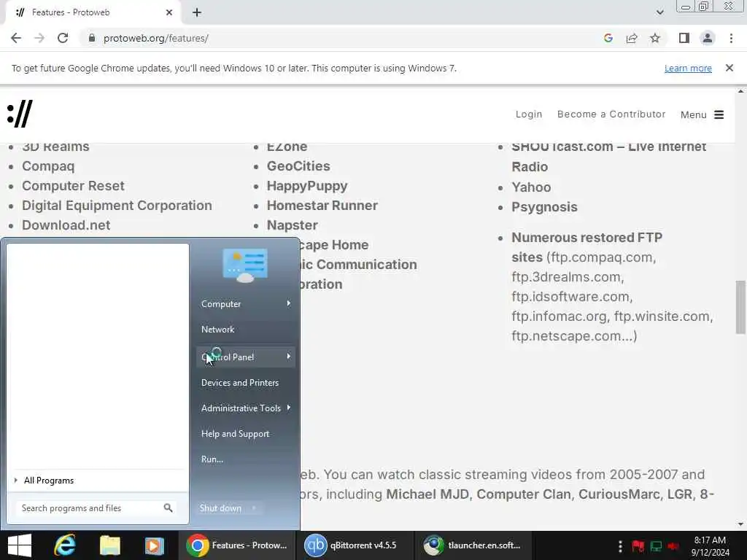Click the Google icon in address bar
The image size is (747, 560).
[608, 38]
